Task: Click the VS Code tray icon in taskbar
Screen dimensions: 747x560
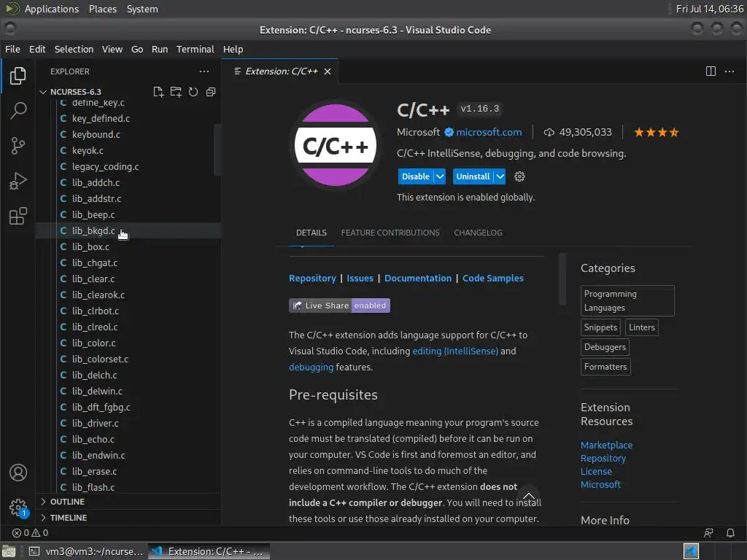Action: [691, 551]
